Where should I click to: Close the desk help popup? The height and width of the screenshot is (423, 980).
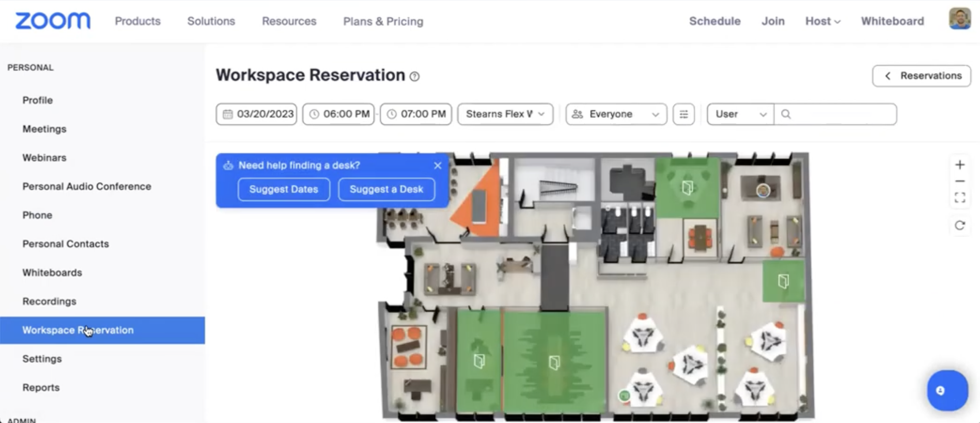point(438,165)
